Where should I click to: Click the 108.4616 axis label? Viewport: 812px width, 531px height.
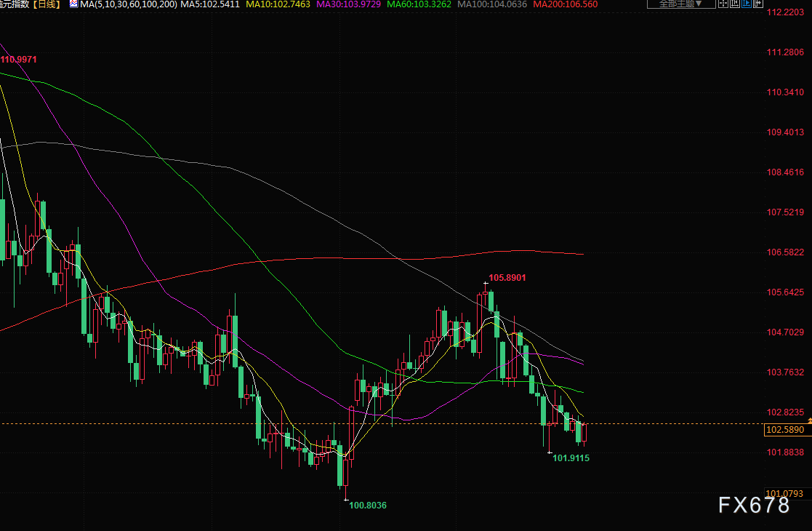coord(785,172)
